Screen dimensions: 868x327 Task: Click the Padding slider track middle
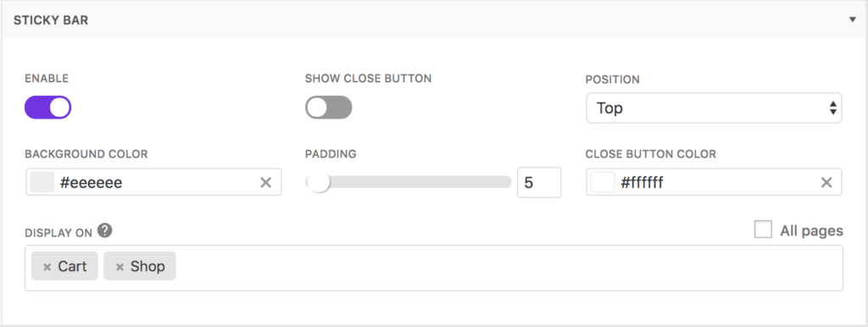pos(408,182)
